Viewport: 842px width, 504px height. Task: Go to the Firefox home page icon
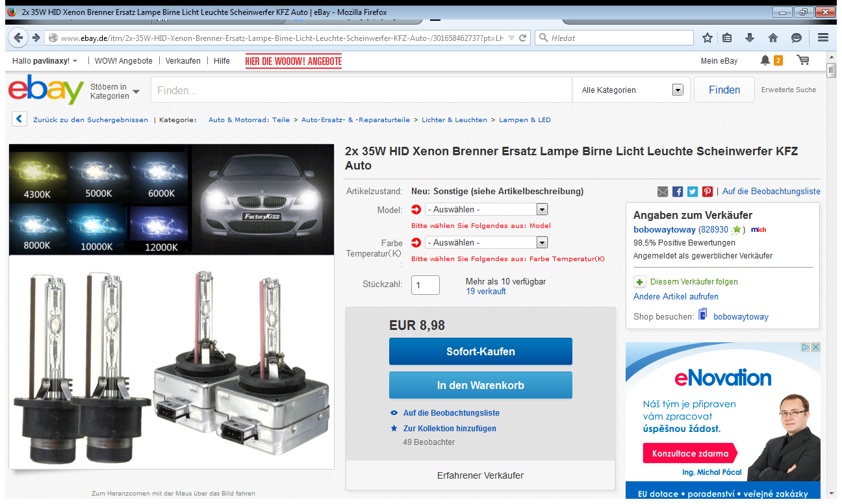pos(773,38)
